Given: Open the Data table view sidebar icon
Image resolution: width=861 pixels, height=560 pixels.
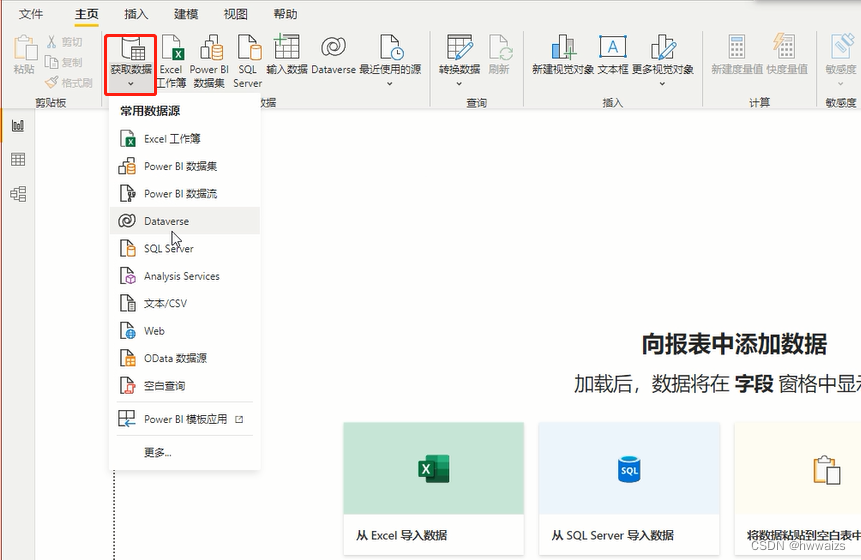Looking at the screenshot, I should tap(18, 160).
